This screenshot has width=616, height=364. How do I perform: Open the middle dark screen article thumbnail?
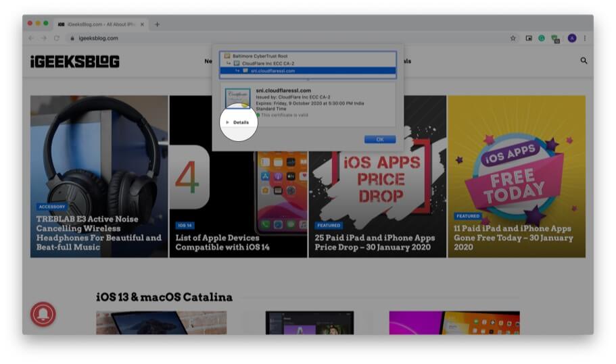pyautogui.click(x=310, y=323)
